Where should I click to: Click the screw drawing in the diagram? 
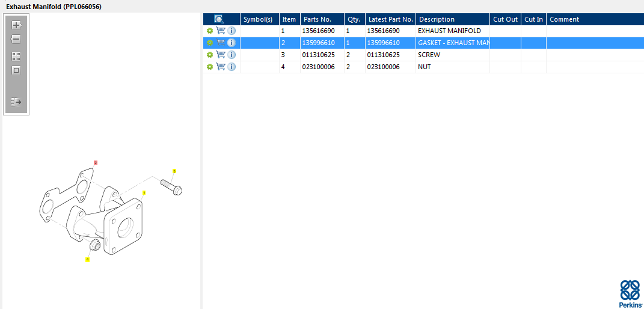[x=171, y=187]
